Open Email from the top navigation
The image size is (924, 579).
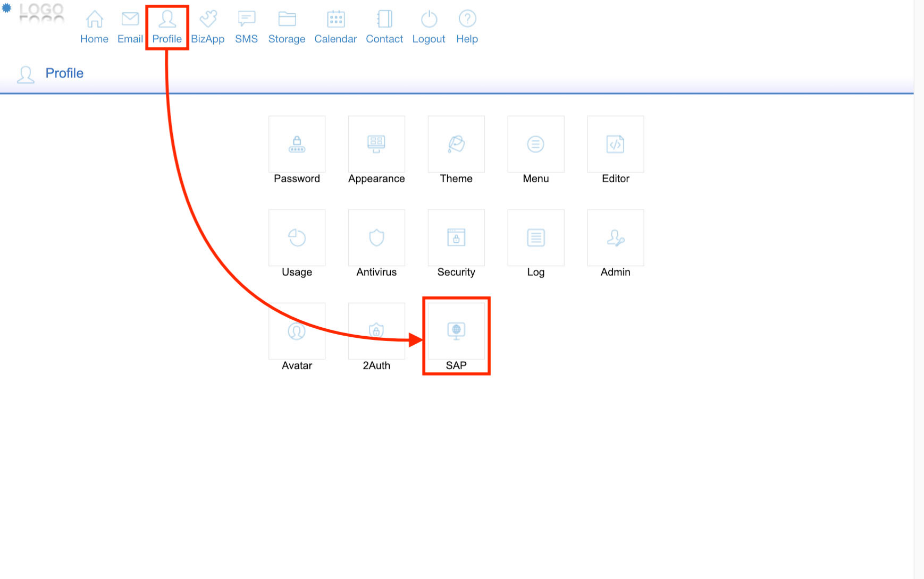[130, 27]
